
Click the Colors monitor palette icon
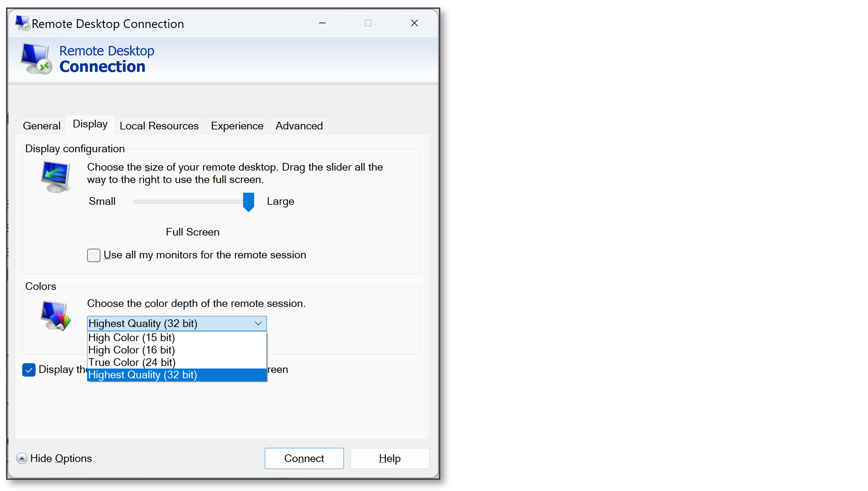(55, 315)
